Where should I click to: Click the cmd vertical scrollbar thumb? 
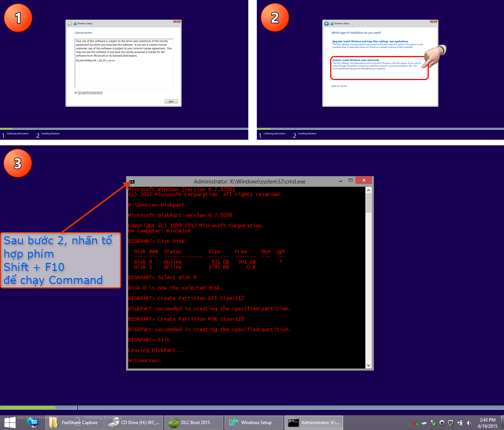click(x=368, y=203)
